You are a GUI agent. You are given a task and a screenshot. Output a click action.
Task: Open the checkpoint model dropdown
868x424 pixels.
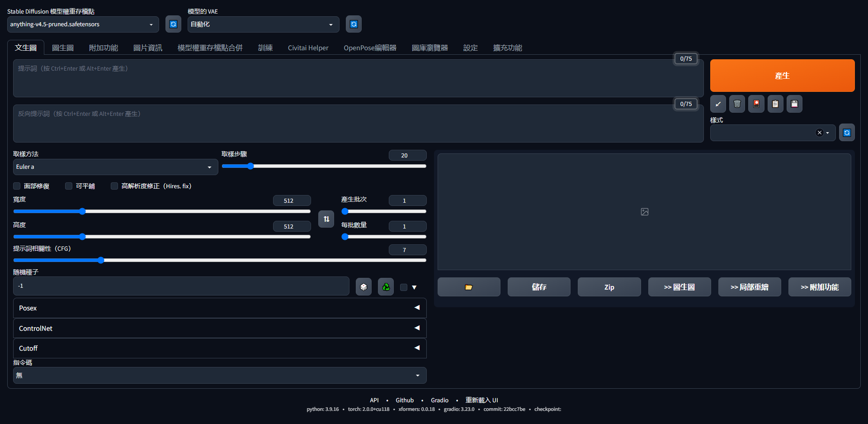point(83,24)
